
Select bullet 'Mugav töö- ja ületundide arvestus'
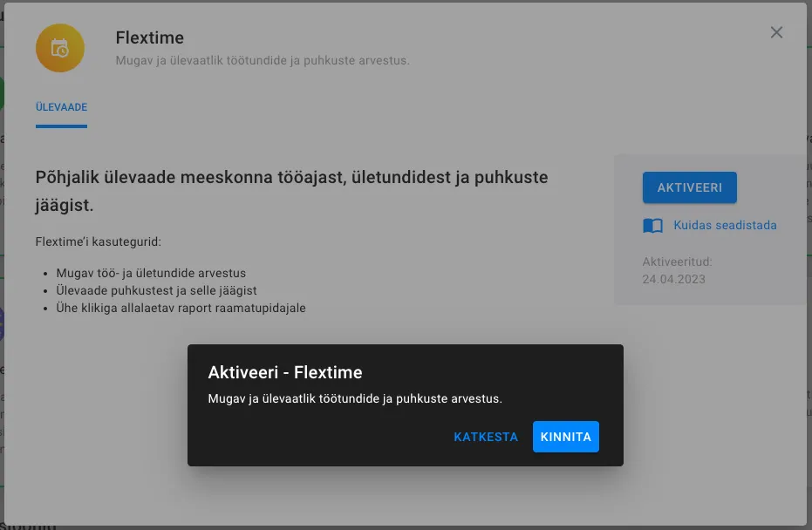[x=151, y=274]
